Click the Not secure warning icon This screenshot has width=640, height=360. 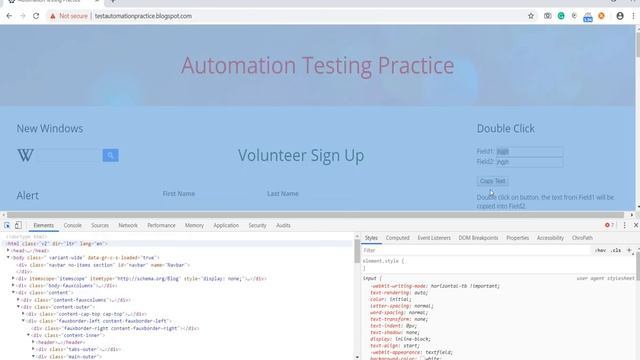[53, 16]
